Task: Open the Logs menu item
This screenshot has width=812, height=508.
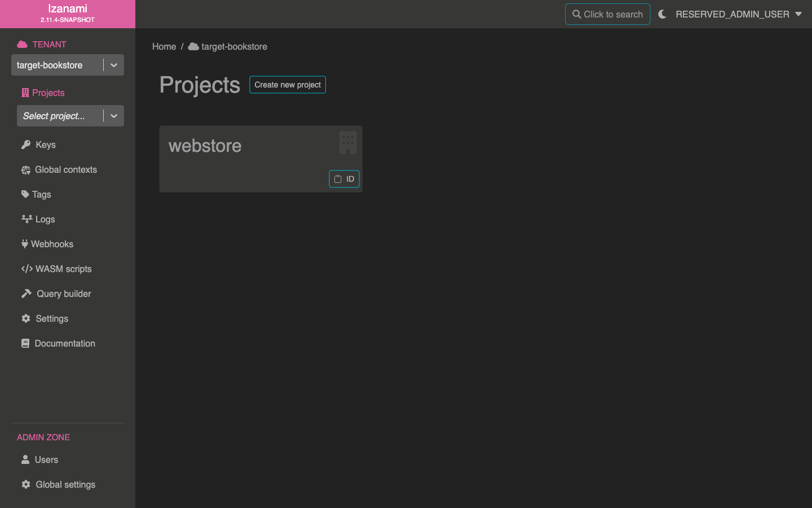Action: (x=45, y=219)
